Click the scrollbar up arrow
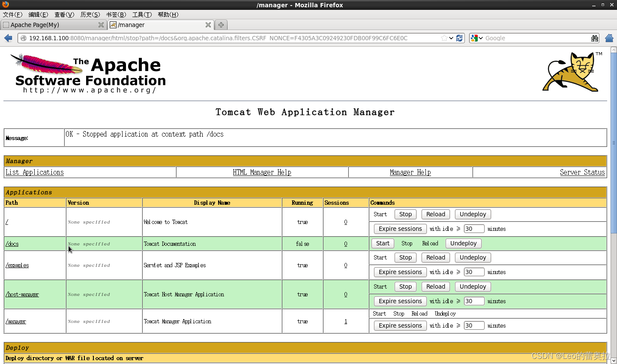 pos(614,50)
